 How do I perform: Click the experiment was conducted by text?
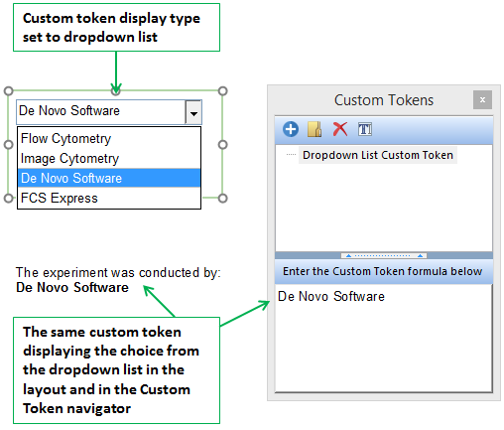coord(118,273)
